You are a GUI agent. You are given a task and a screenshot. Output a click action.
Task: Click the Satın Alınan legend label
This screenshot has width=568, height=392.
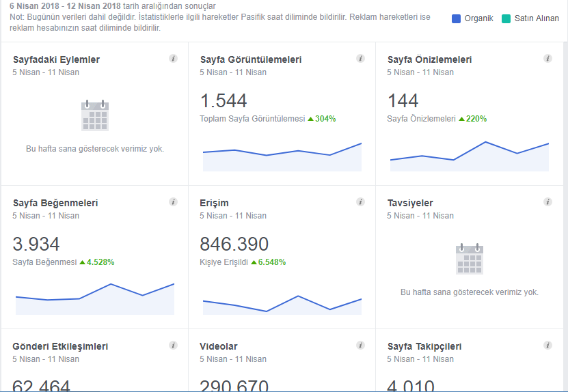537,18
